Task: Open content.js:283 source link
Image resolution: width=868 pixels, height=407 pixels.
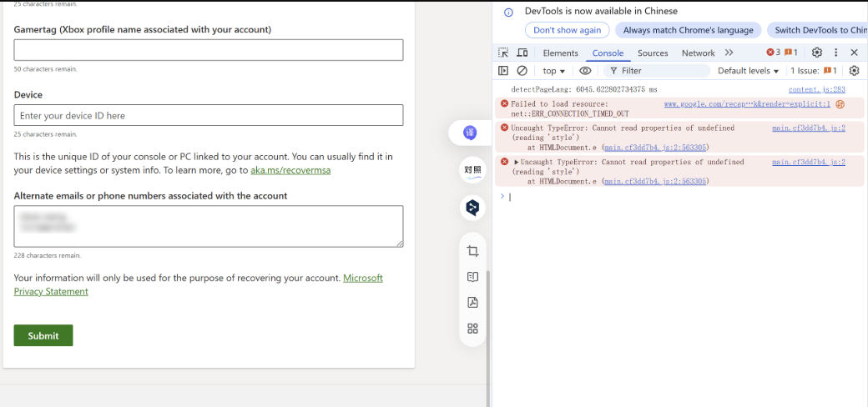Action: [x=816, y=89]
